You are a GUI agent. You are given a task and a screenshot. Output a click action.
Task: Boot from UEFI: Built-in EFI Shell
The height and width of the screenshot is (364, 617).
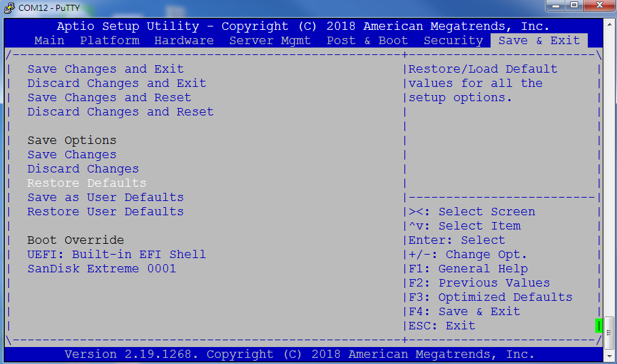pos(116,255)
